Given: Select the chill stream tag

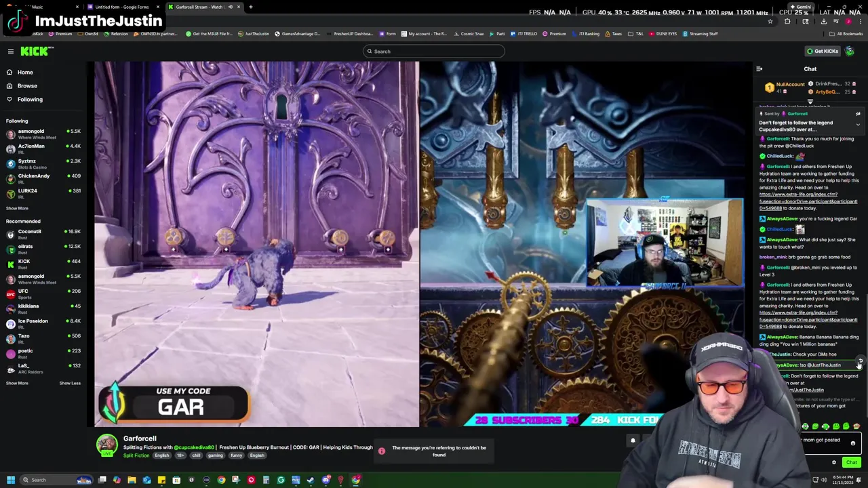Looking at the screenshot, I should (x=196, y=455).
